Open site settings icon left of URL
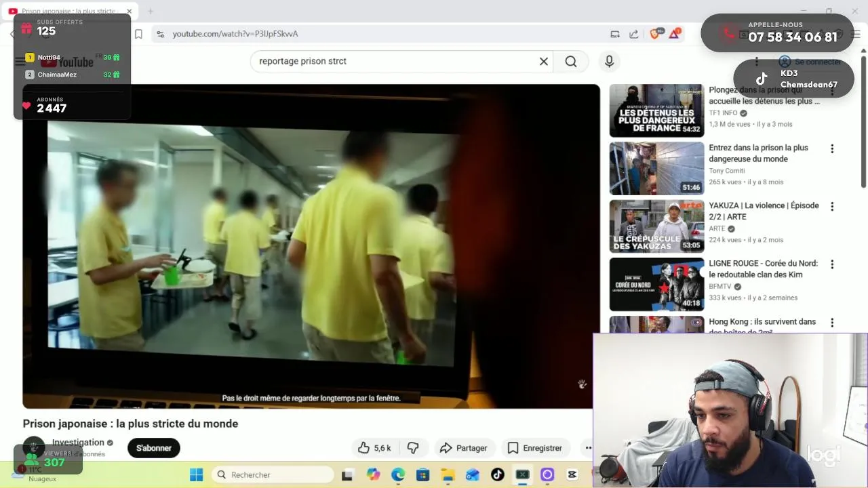This screenshot has width=868, height=488. pos(160,34)
